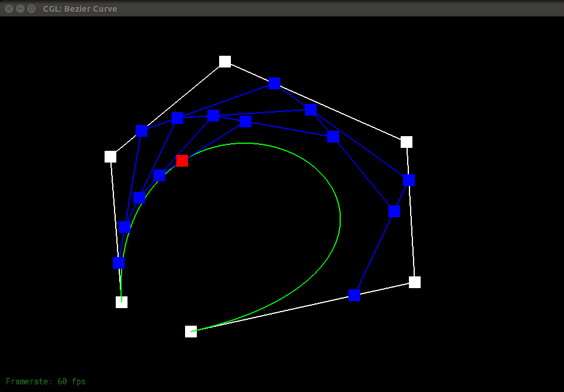Click the blue point on the right vertical white edge
This screenshot has width=564, height=392.
[x=409, y=180]
